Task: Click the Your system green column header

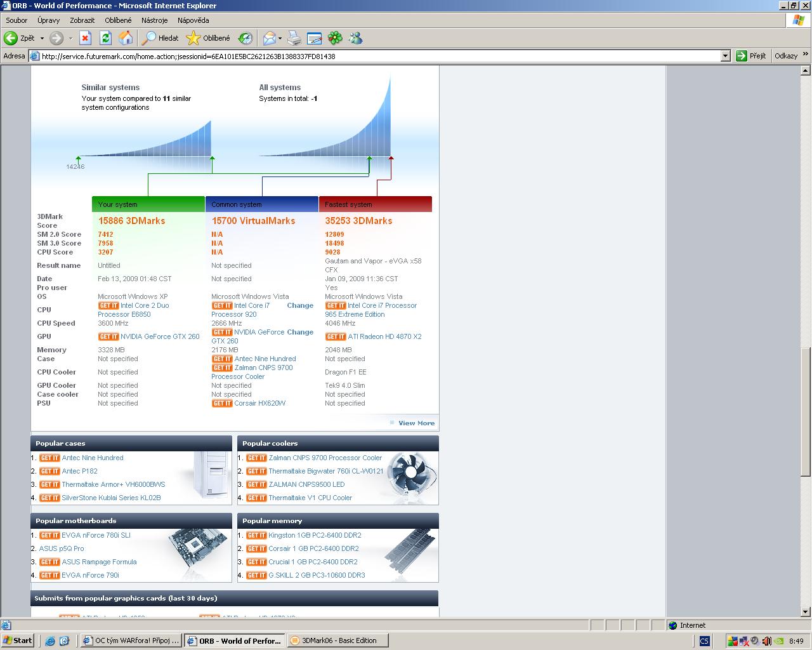Action: [148, 204]
